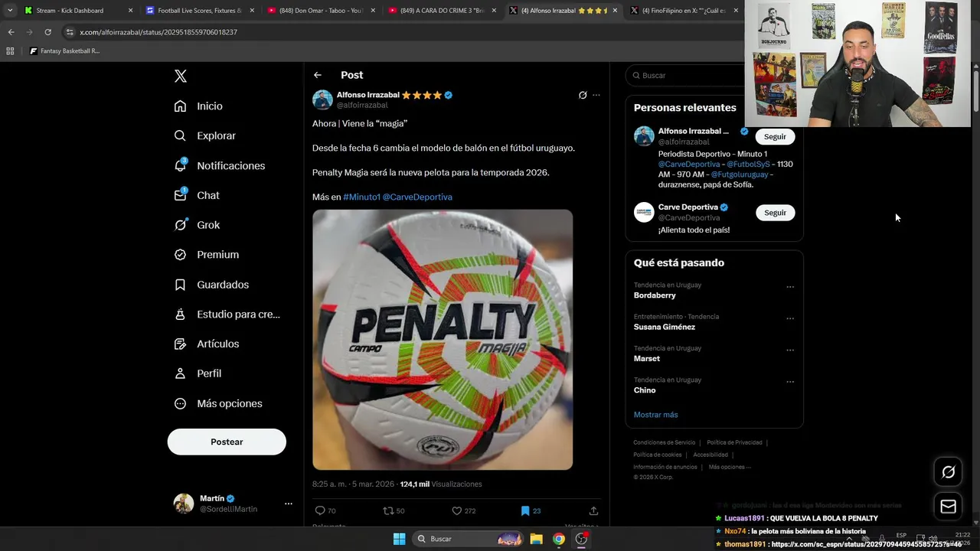Open floating messages envelope button
Viewport: 980px width, 551px height.
(x=948, y=506)
